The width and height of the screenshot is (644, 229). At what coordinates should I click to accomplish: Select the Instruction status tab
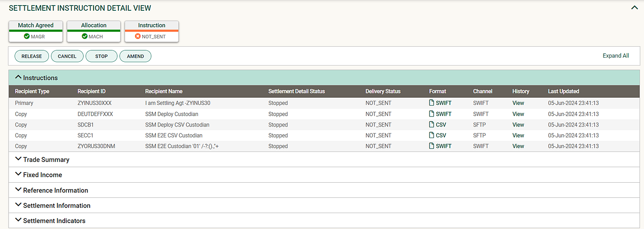[152, 26]
